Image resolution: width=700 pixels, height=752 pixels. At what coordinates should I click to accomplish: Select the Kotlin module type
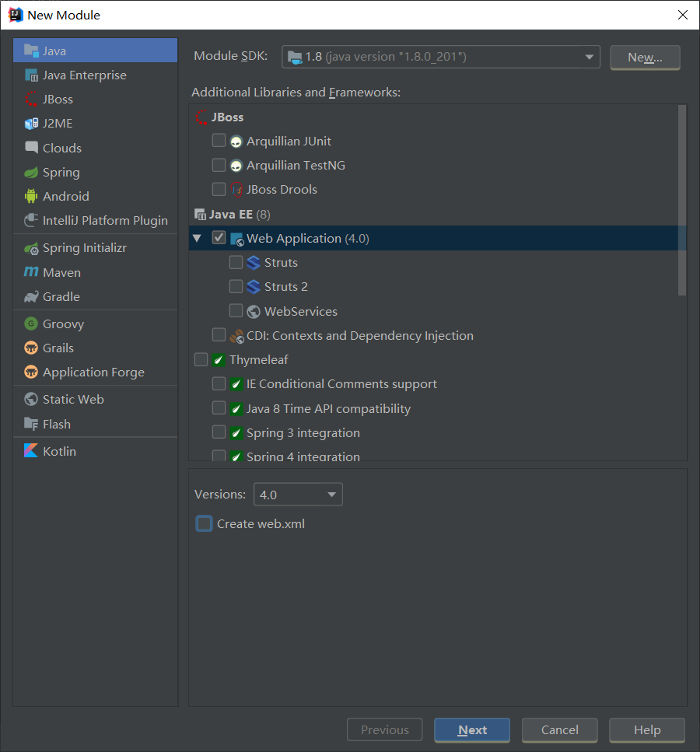click(x=96, y=451)
